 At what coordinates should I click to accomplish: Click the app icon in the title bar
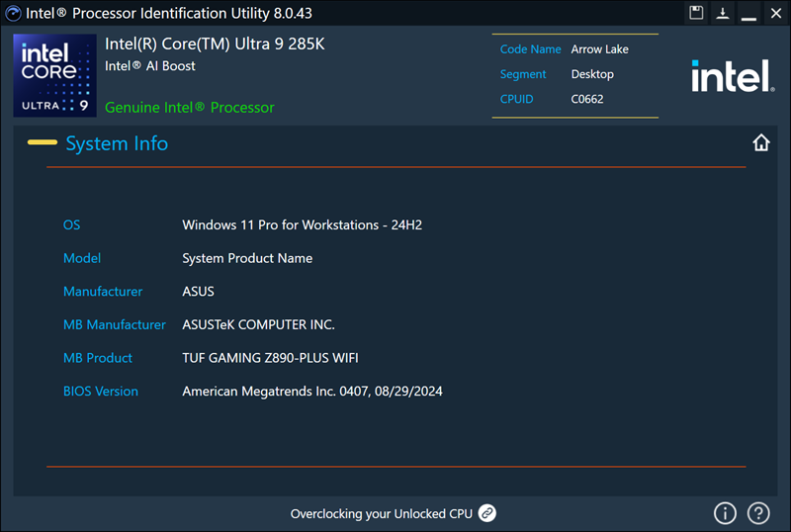click(13, 13)
